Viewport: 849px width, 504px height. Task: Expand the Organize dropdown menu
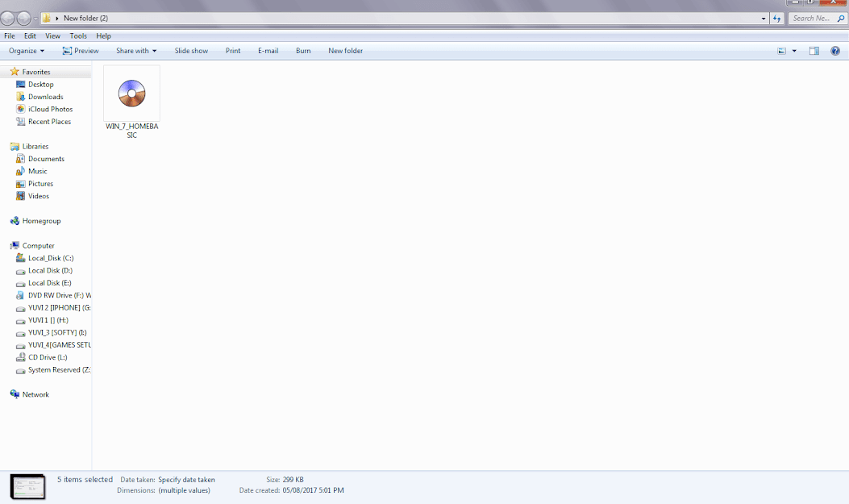tap(27, 51)
